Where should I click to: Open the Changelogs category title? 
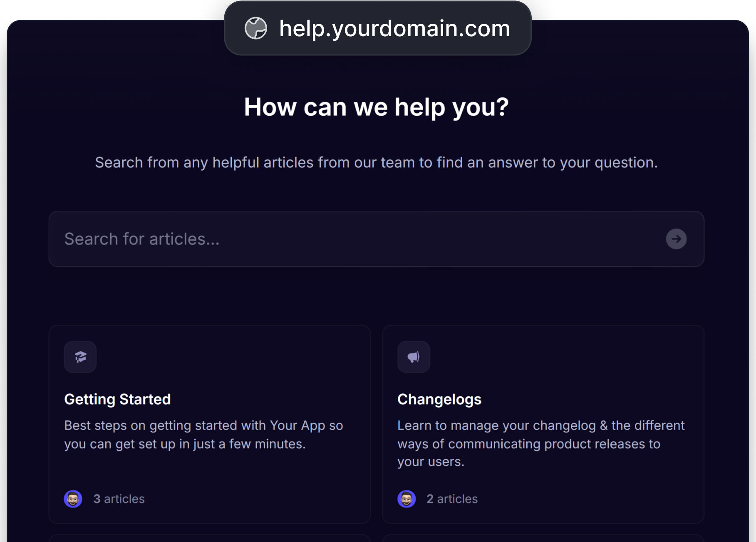tap(439, 399)
